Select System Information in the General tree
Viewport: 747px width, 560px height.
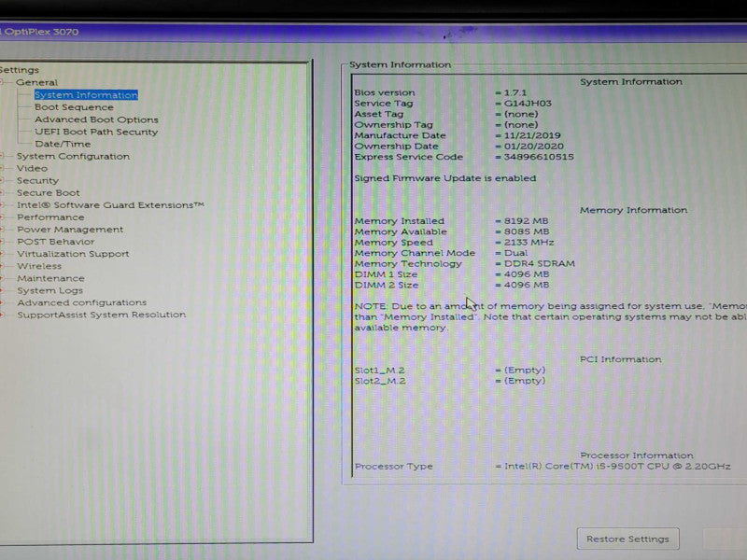coord(86,95)
